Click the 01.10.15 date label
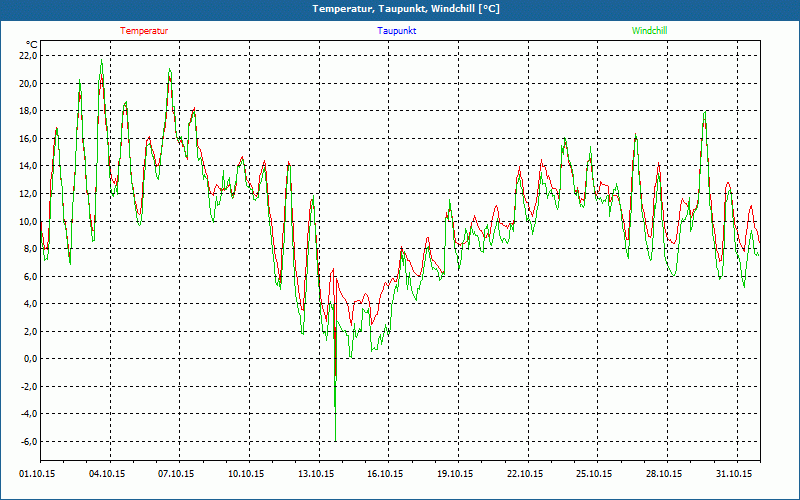 (x=37, y=474)
